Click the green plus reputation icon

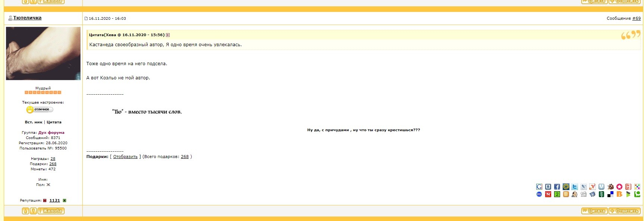click(x=65, y=201)
